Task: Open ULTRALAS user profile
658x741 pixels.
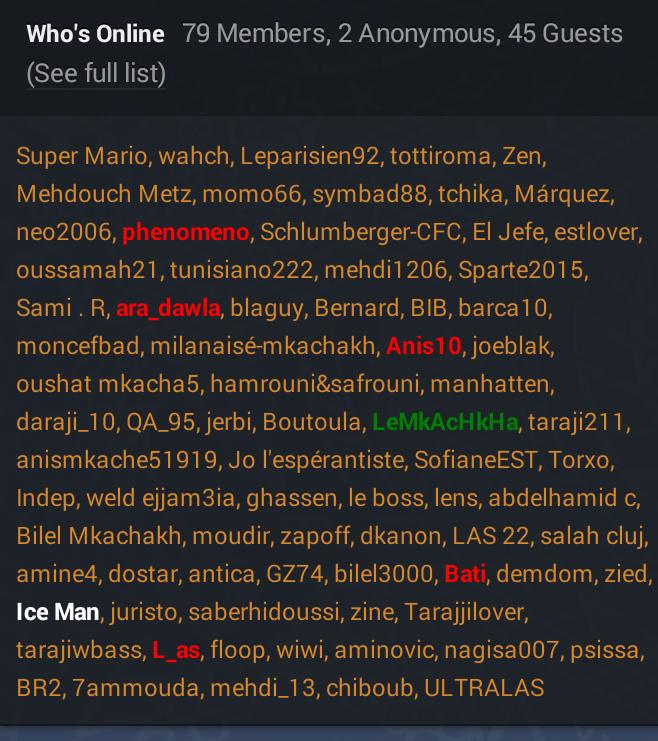Action: tap(484, 688)
